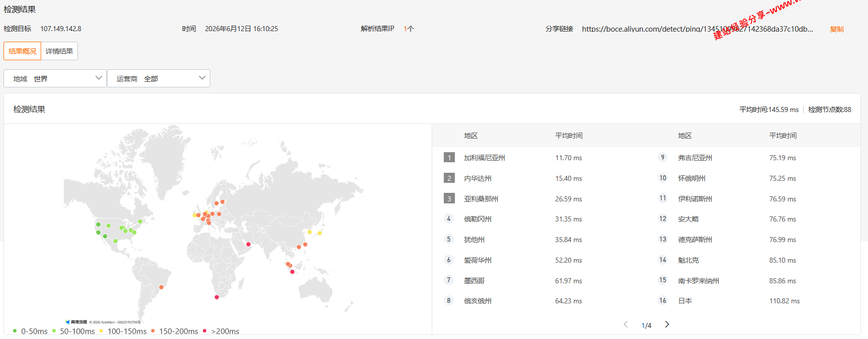Click the 平均时间:145.59 ms summary
868x339 pixels.
pyautogui.click(x=769, y=109)
